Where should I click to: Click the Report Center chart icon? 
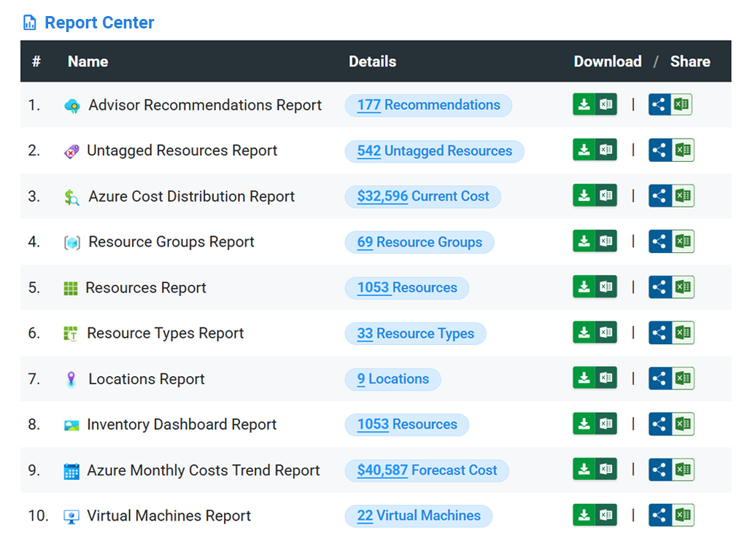pos(29,23)
